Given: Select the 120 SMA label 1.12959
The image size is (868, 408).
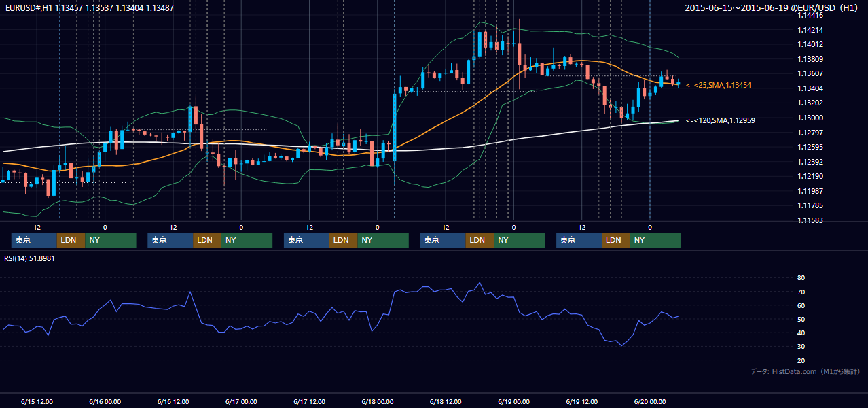Looking at the screenshot, I should [x=721, y=120].
